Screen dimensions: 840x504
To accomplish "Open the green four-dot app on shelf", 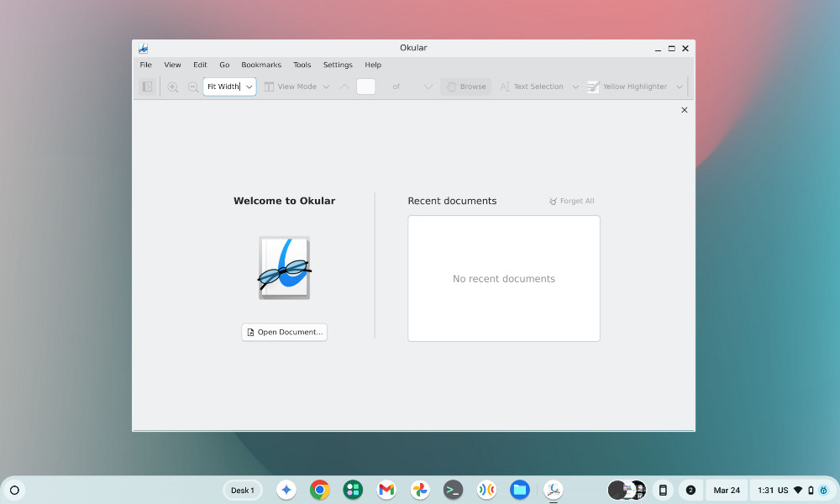I will coord(353,490).
